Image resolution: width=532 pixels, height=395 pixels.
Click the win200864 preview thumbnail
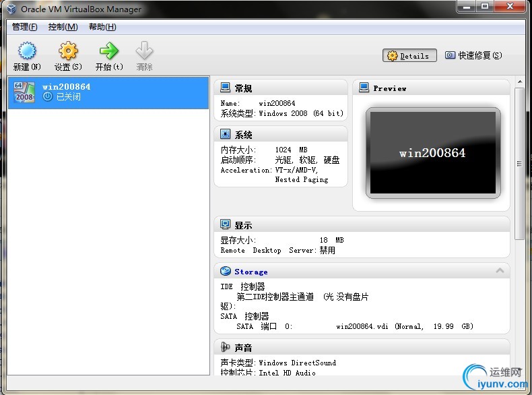[x=433, y=153]
